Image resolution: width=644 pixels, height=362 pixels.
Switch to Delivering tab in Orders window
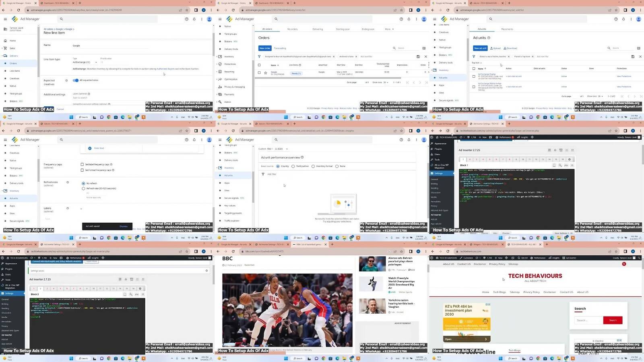[318, 29]
